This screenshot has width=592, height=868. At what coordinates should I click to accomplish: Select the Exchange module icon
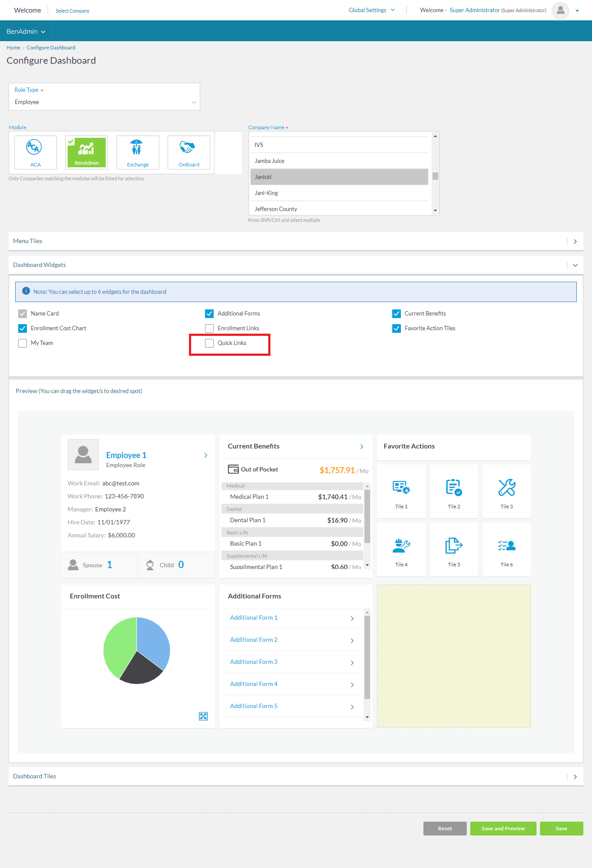coord(137,148)
